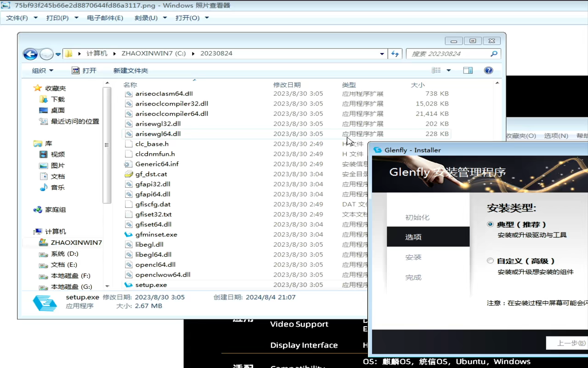Click the search magnifier icon in Explorer
This screenshot has width=588, height=368.
click(x=494, y=54)
